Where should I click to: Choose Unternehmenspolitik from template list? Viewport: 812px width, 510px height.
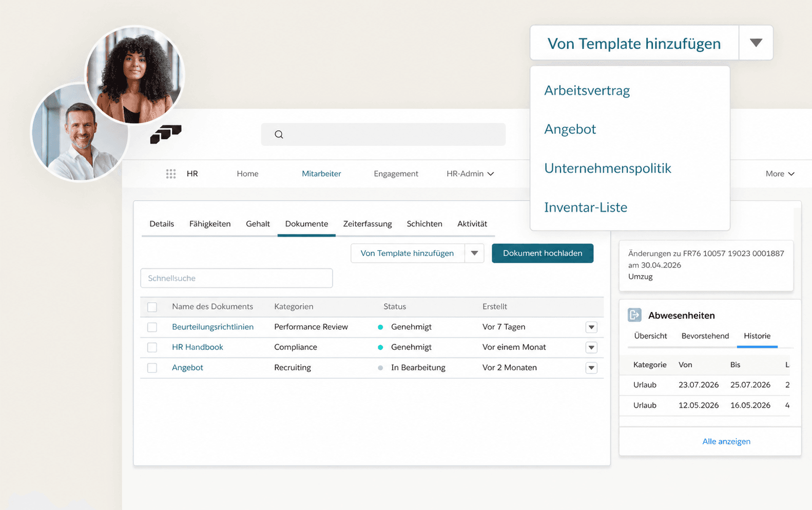tap(608, 168)
